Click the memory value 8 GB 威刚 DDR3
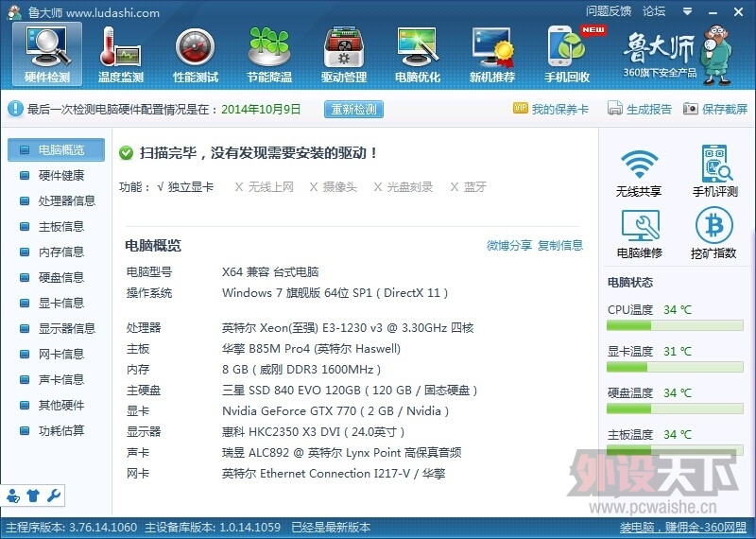Viewport: 756px width, 539px height. tap(301, 370)
